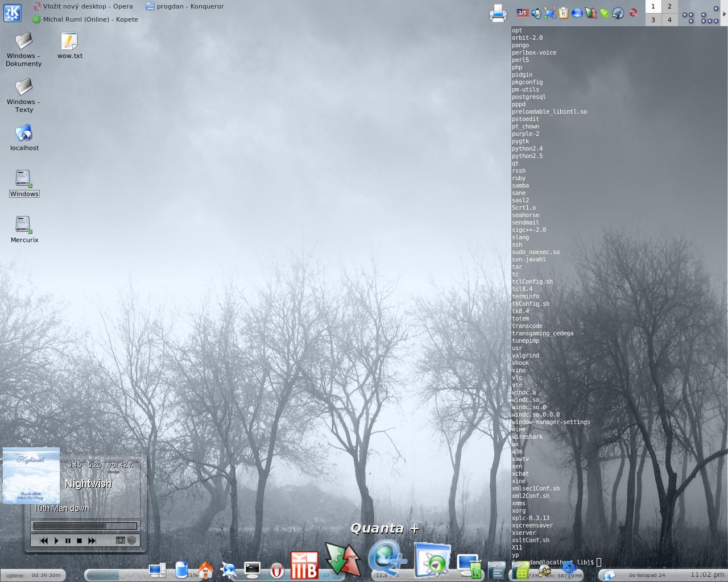Click the Nightwish album cover thumbnail
The width and height of the screenshot is (728, 582).
click(31, 476)
